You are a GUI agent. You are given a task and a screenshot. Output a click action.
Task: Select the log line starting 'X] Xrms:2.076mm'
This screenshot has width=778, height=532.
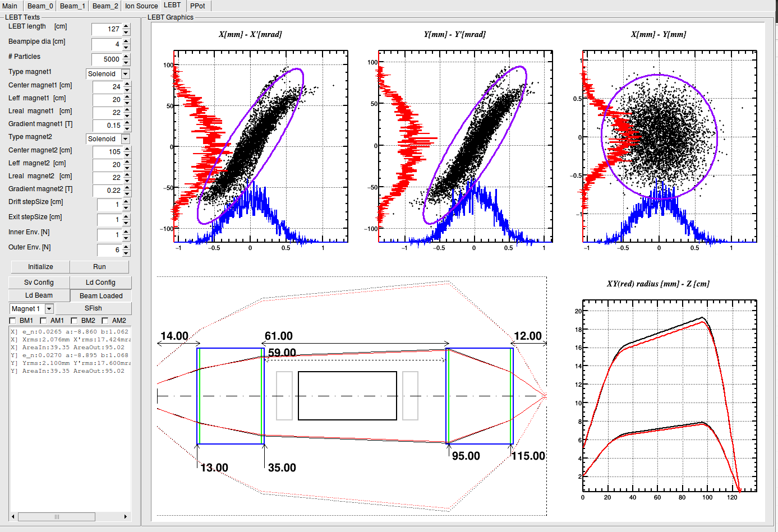[x=71, y=340]
